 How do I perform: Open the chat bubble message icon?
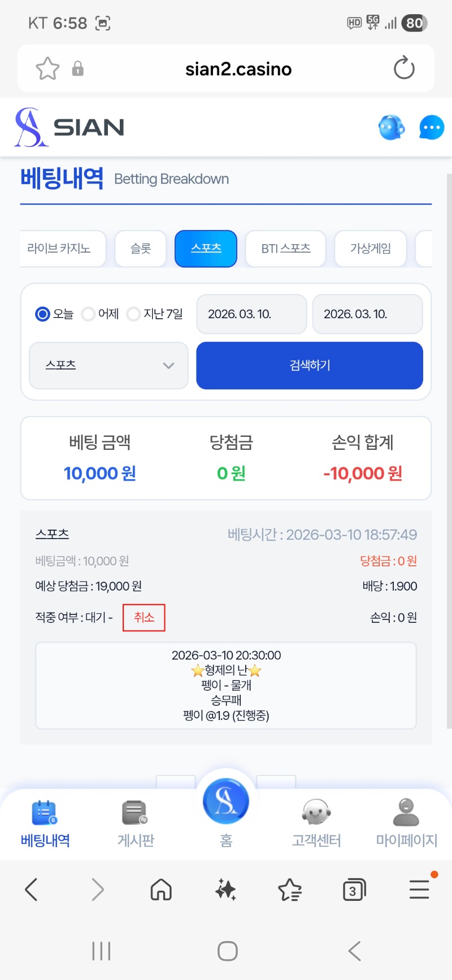point(432,127)
